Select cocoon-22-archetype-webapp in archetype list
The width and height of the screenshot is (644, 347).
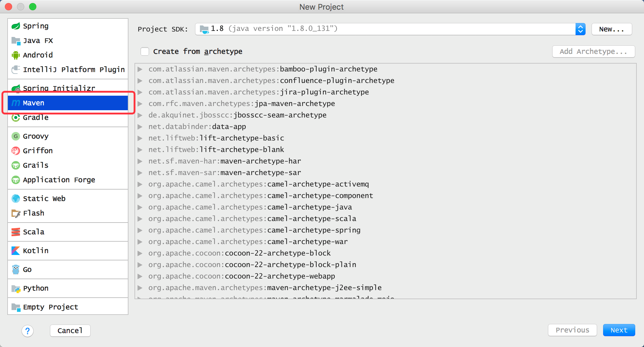(280, 276)
